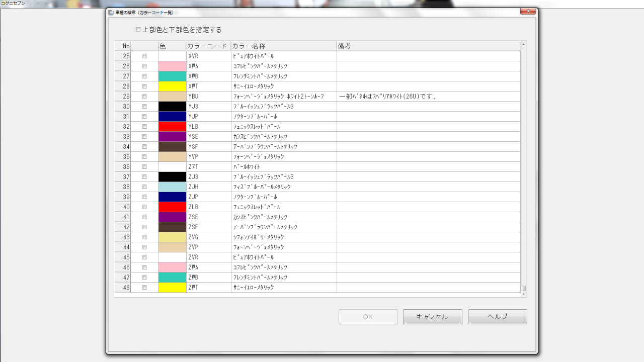644x362 pixels.
Task: Click the purple swatch for YSE
Action: (172, 136)
